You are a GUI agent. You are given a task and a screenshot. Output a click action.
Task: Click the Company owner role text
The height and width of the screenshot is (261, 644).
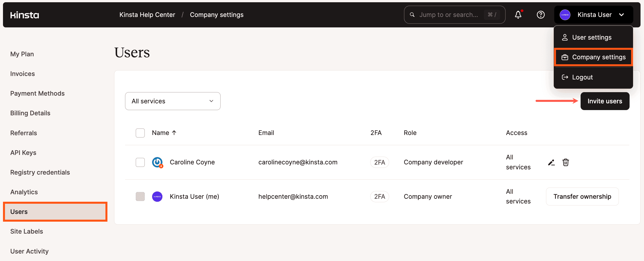coord(428,197)
